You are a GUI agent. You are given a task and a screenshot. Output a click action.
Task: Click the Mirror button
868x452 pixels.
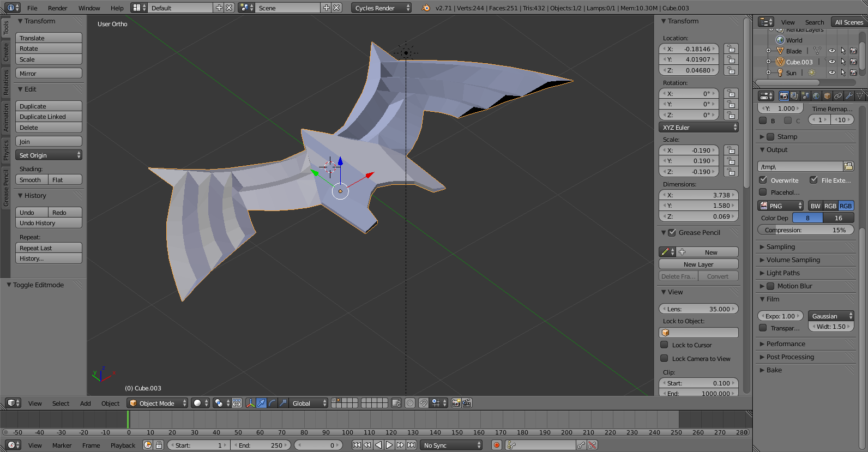tap(49, 74)
